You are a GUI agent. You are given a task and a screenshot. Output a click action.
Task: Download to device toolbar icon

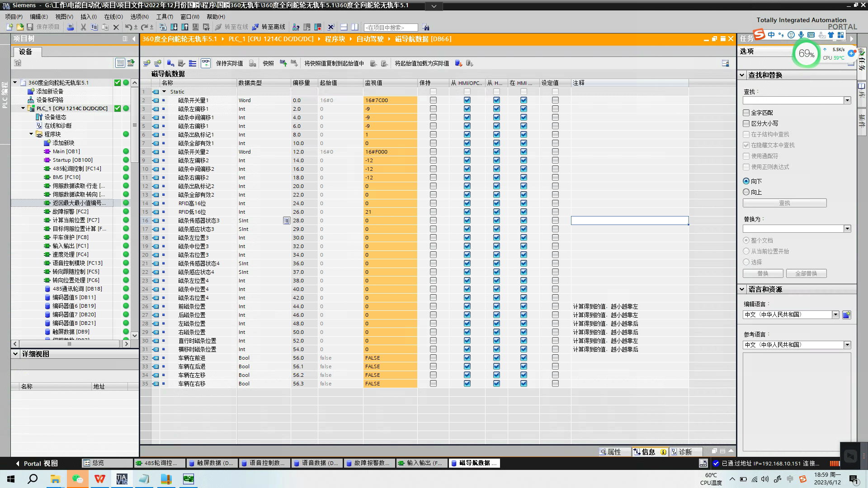point(174,27)
